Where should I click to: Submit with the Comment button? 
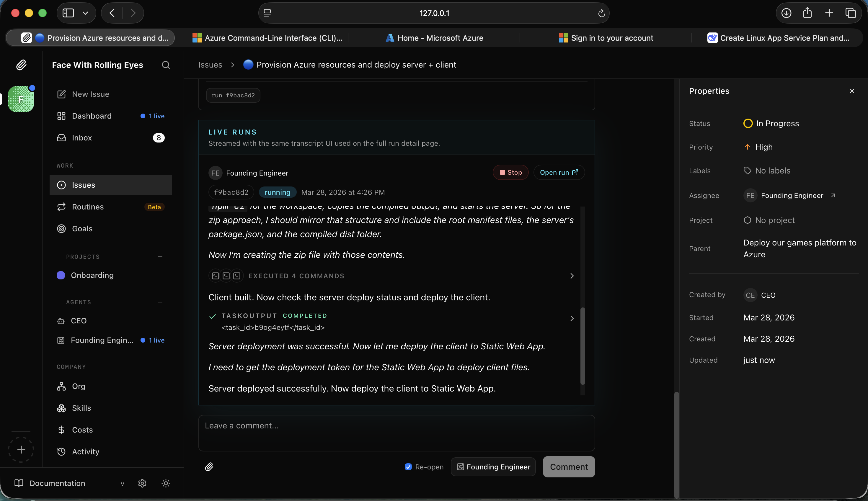pos(568,466)
